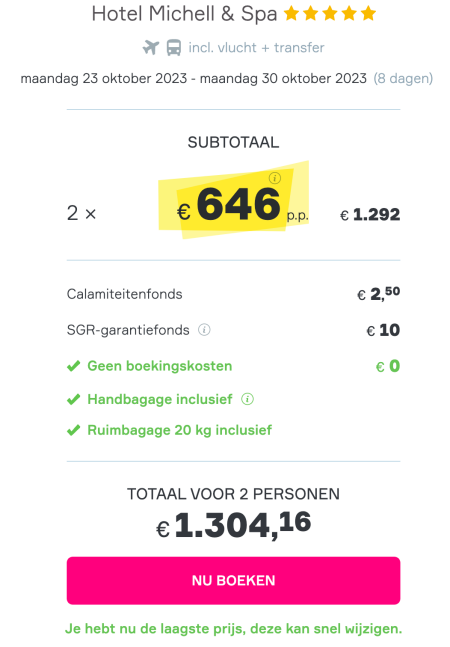450x647 pixels.
Task: Click the Ruimbagage 20 kg inclusief text
Action: coord(179,430)
